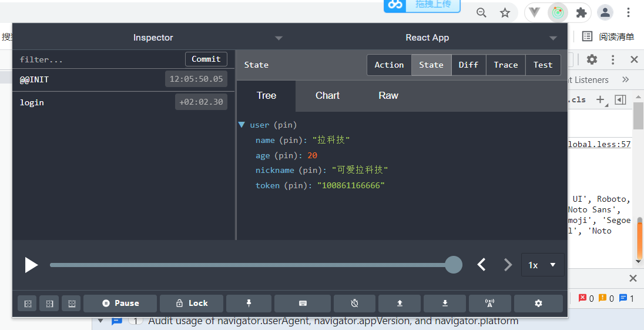
Task: Expand more DevTools tabs with the » chevron
Action: [x=626, y=79]
